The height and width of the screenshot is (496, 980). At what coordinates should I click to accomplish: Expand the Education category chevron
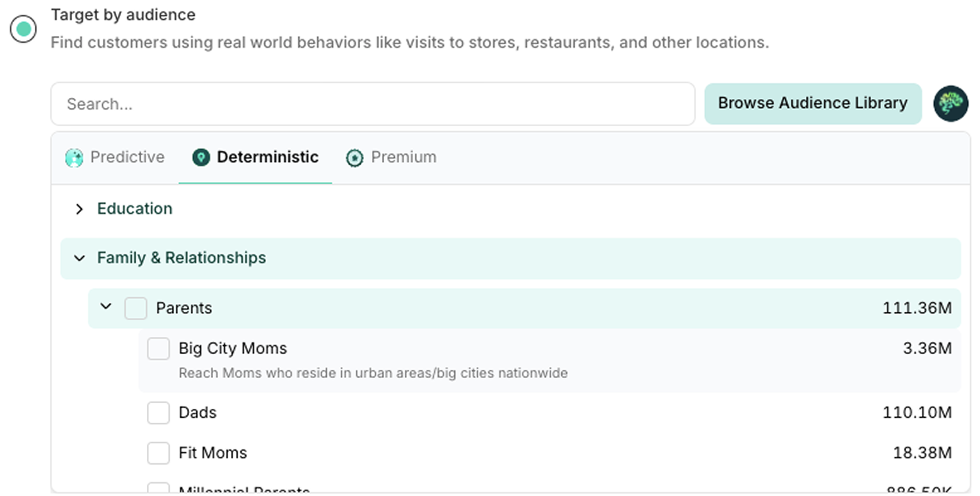79,209
